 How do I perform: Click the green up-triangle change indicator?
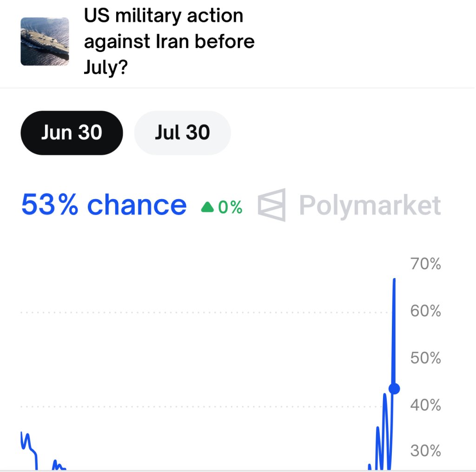tap(208, 207)
